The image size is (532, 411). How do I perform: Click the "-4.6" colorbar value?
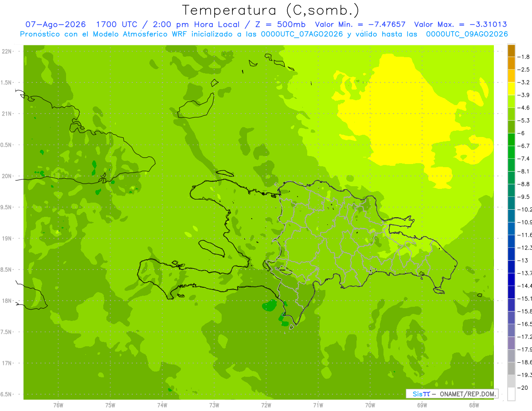(x=524, y=108)
